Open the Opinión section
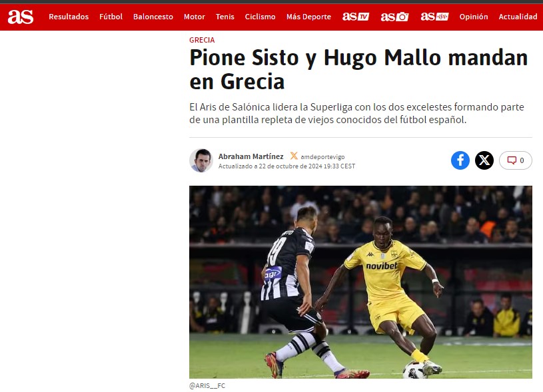The width and height of the screenshot is (543, 392). point(474,17)
